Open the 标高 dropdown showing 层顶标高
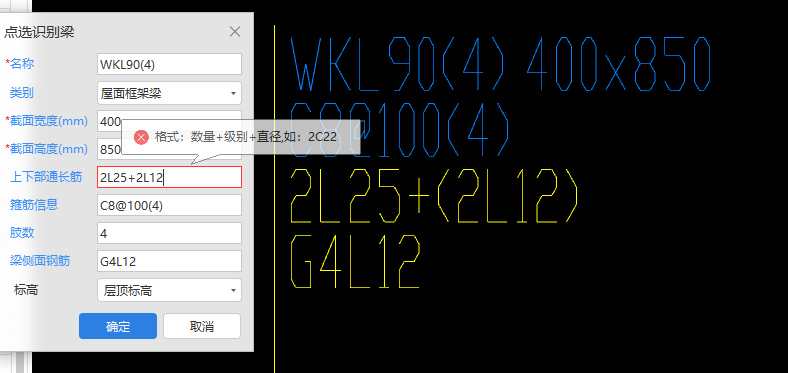The width and height of the screenshot is (788, 373). (x=169, y=290)
